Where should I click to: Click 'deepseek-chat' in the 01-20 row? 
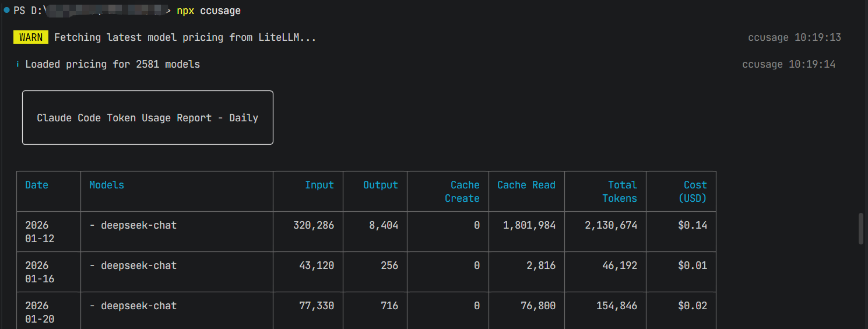pos(139,306)
